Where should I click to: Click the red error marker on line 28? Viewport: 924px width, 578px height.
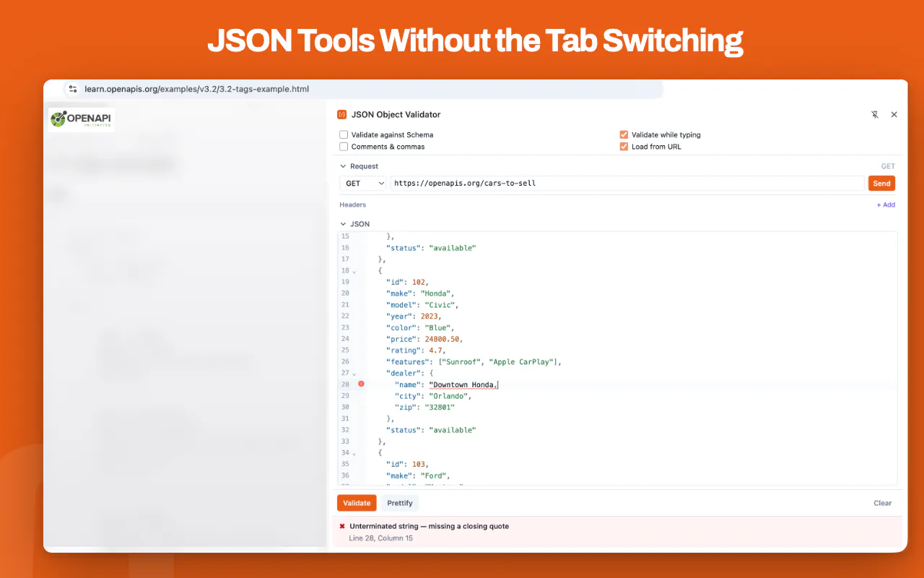point(361,384)
